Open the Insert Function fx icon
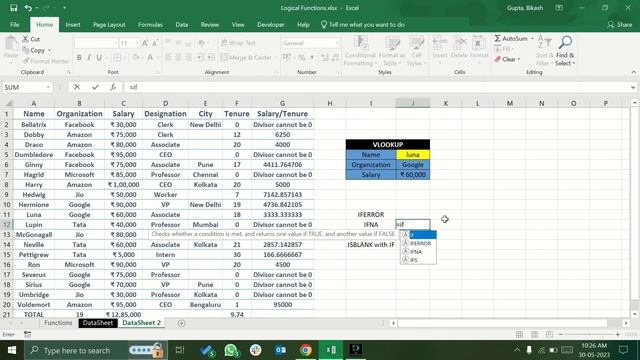Screen dimensions: 640x360 tap(113, 87)
